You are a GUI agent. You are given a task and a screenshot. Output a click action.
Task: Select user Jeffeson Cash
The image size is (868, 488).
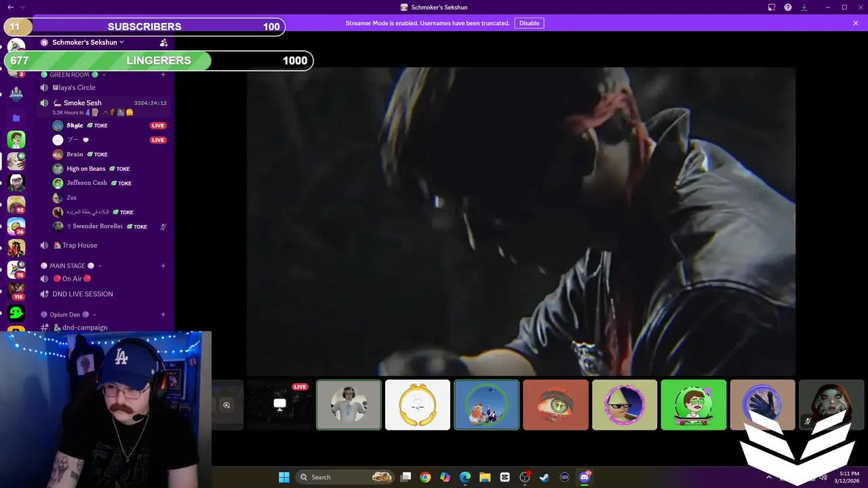(x=87, y=183)
